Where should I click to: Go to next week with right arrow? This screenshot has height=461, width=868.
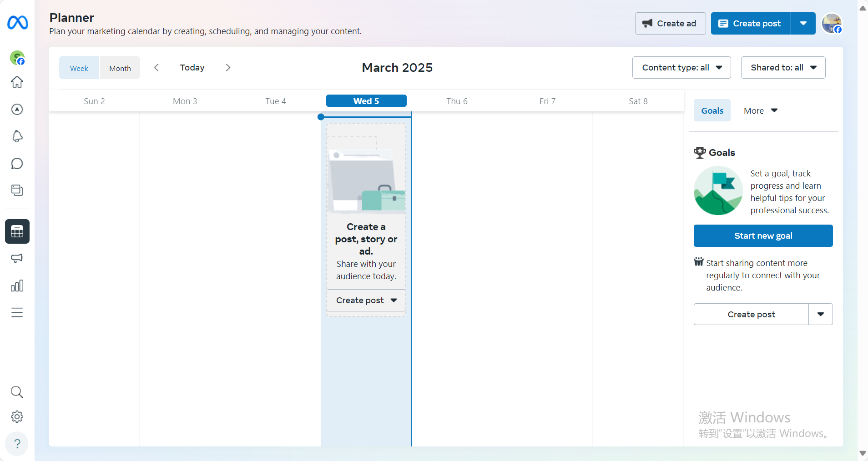(228, 68)
